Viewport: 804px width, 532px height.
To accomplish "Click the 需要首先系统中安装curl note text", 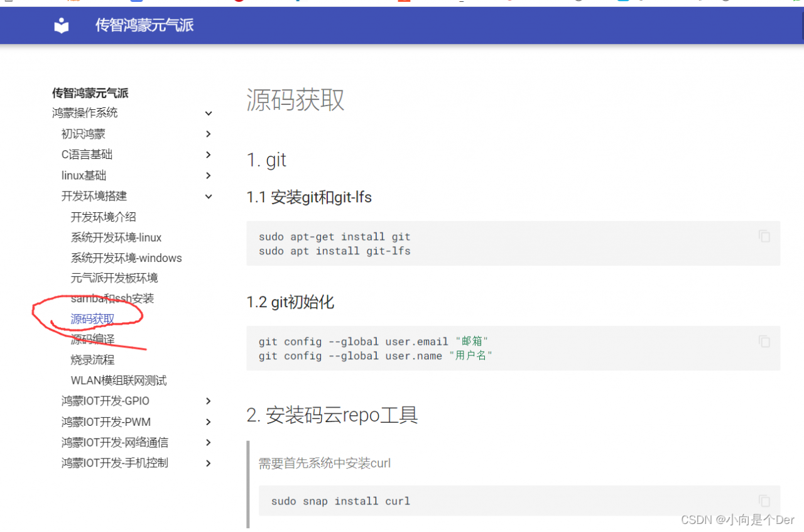I will [325, 463].
